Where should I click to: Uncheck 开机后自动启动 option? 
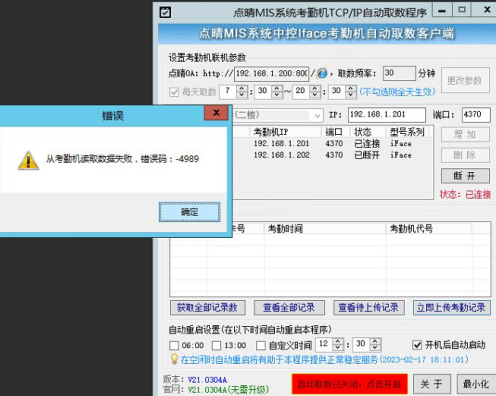[x=417, y=345]
